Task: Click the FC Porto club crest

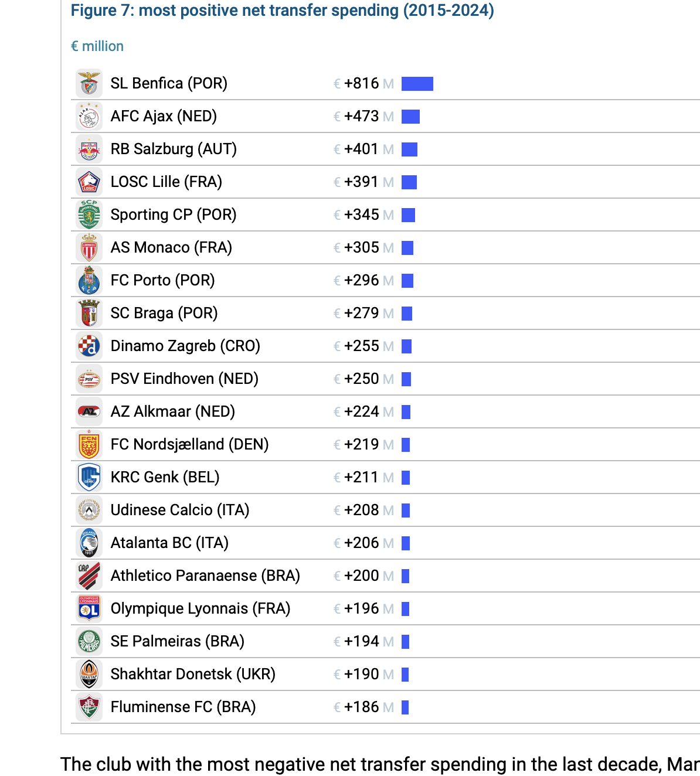Action: click(89, 280)
